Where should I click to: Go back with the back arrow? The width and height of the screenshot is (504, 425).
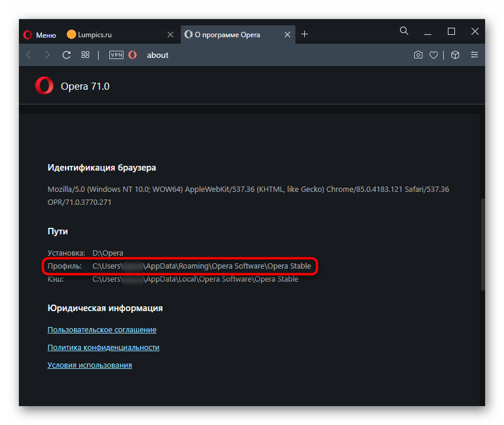pyautogui.click(x=28, y=55)
